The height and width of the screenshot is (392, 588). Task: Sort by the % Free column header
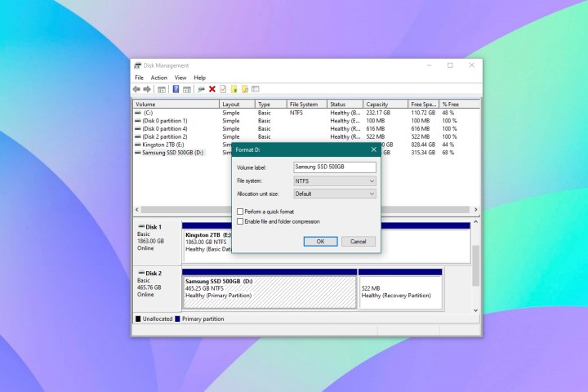pos(459,105)
